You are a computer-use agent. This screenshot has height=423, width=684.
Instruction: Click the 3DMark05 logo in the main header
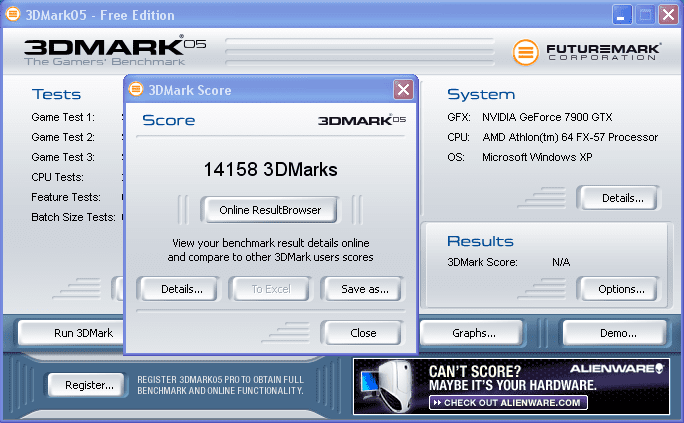115,51
